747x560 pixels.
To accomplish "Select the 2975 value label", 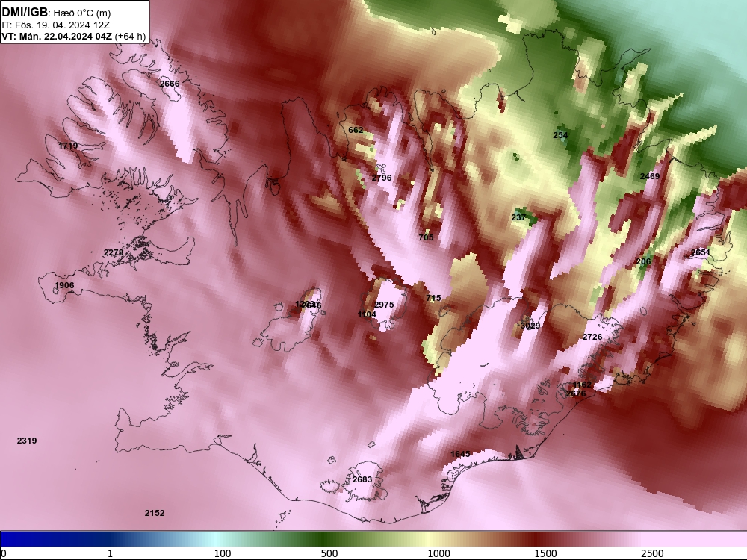I will tap(384, 305).
